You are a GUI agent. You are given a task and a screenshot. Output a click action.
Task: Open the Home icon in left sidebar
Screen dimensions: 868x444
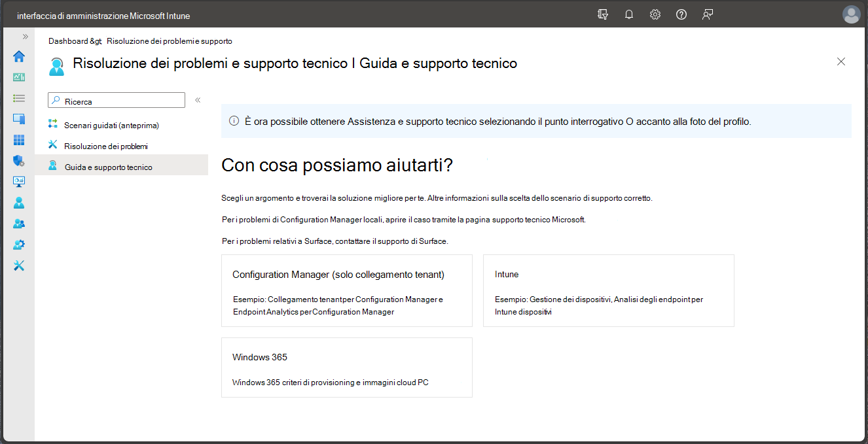(x=19, y=56)
